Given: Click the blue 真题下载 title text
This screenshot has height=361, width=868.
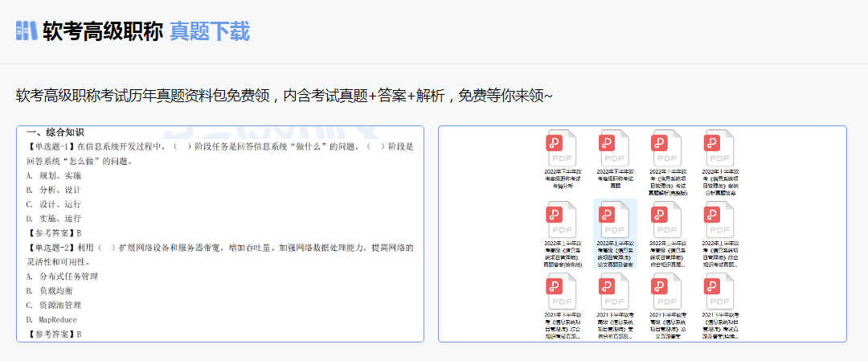Looking at the screenshot, I should (210, 31).
